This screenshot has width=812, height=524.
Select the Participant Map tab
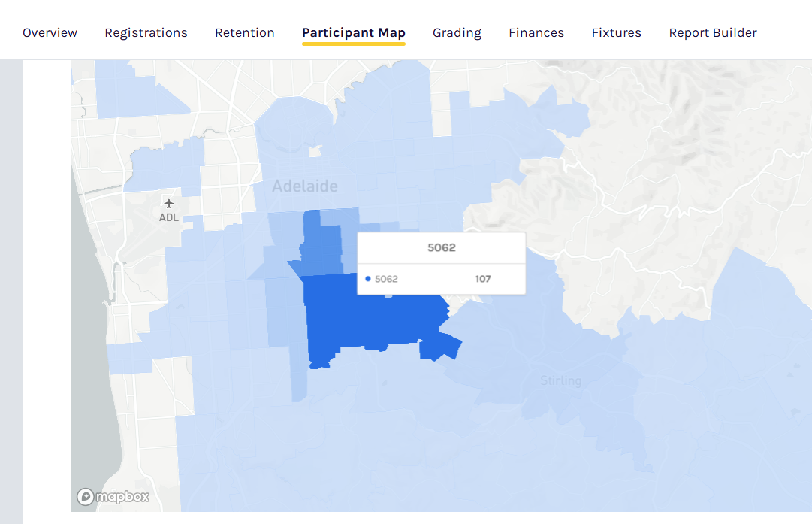click(x=353, y=32)
